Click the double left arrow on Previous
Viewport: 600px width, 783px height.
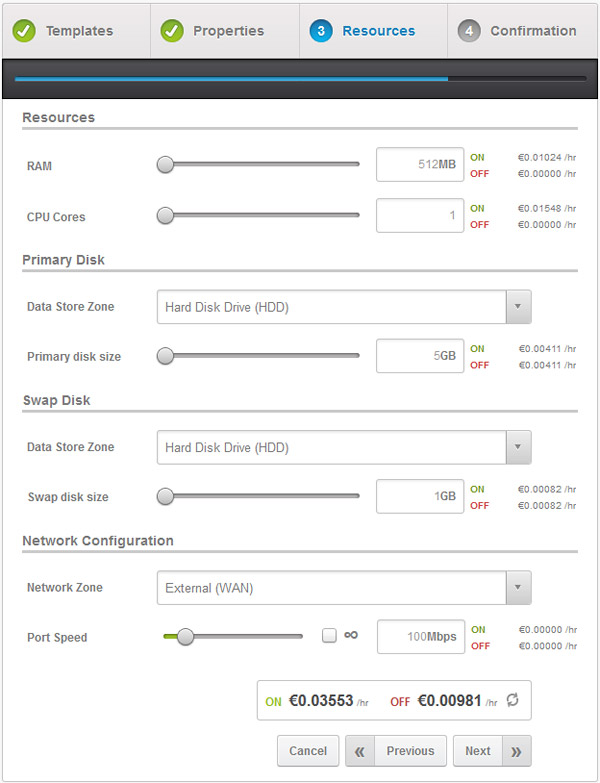pyautogui.click(x=359, y=751)
